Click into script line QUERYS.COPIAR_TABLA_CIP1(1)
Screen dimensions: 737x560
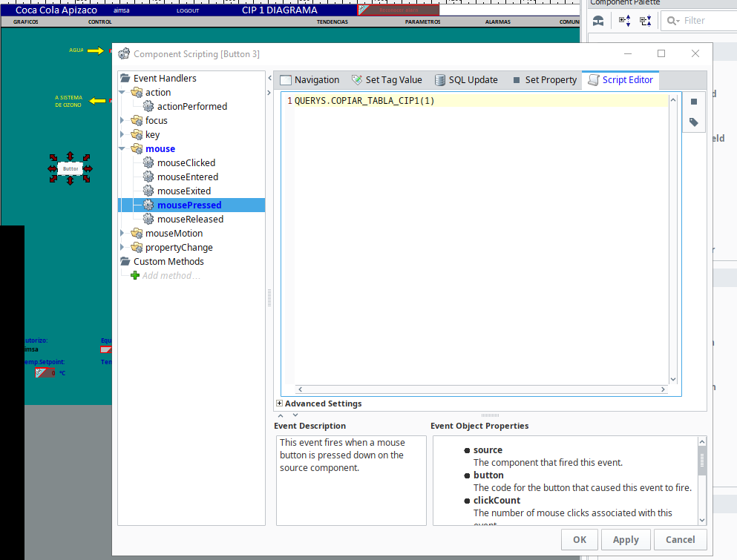[364, 101]
